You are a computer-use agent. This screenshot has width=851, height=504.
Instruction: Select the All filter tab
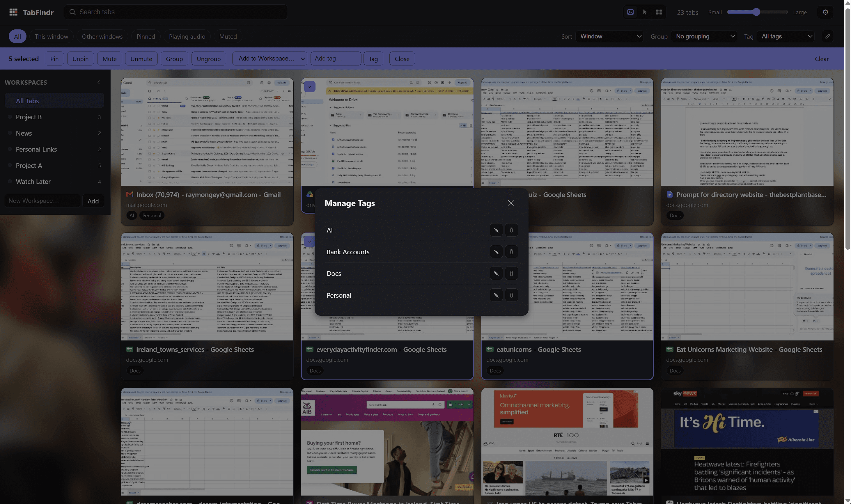tap(17, 36)
